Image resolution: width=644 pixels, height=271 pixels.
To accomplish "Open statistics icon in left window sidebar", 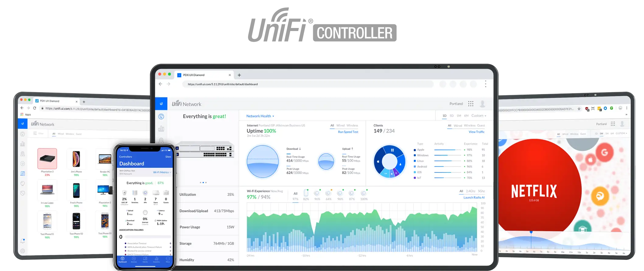I will 23,144.
